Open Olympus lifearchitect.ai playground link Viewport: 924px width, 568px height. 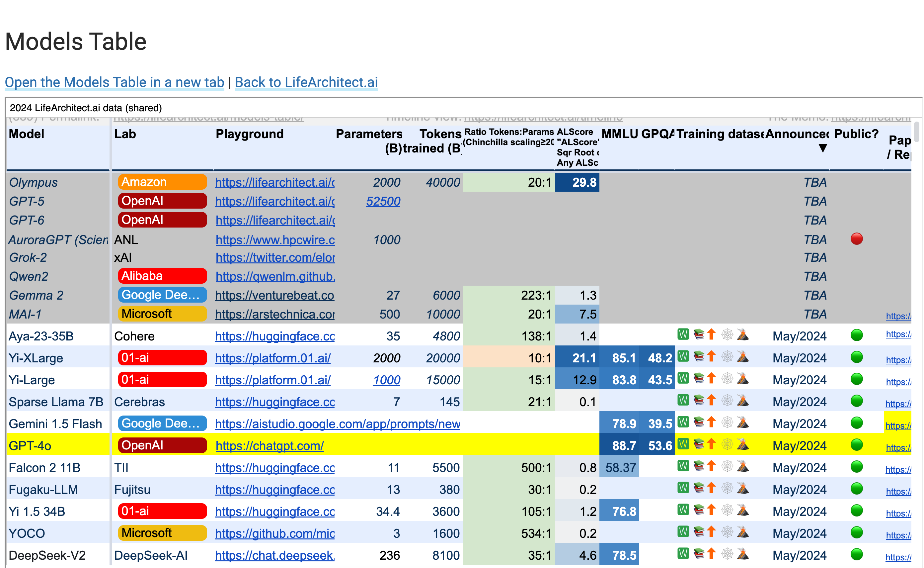pyautogui.click(x=275, y=182)
